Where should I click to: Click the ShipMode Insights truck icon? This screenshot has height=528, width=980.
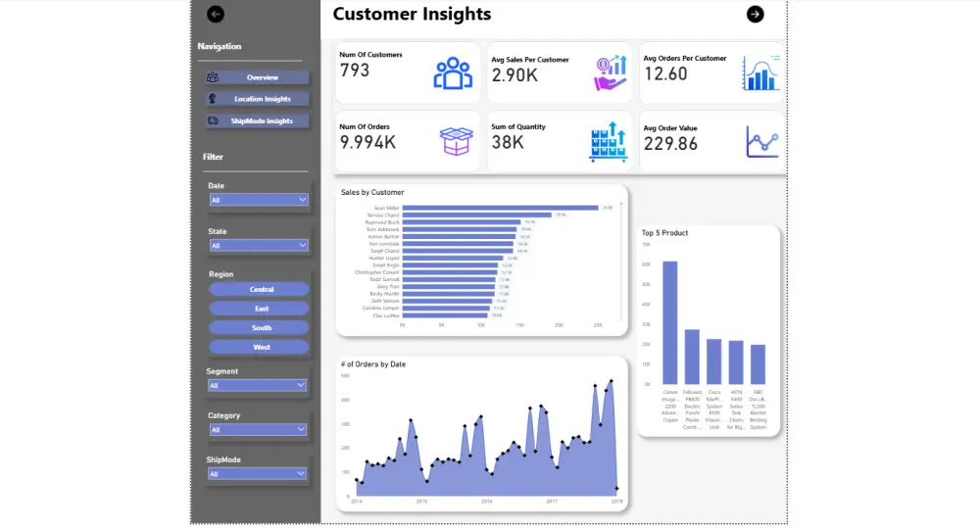click(213, 120)
